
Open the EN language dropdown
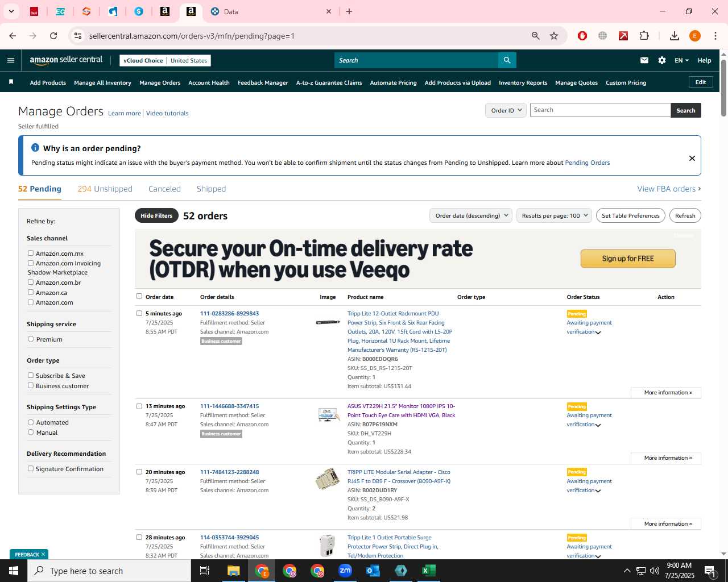point(681,60)
